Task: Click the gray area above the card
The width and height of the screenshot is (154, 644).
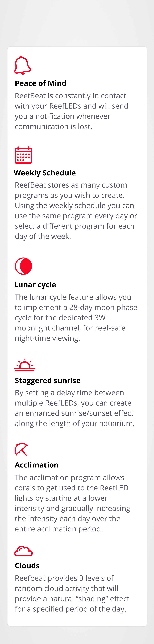Action: click(x=77, y=23)
